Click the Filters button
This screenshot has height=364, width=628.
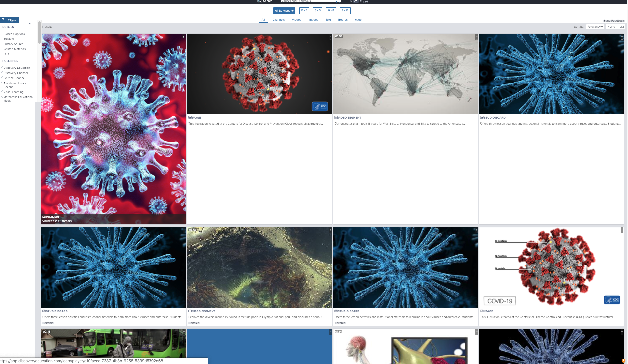coord(10,20)
